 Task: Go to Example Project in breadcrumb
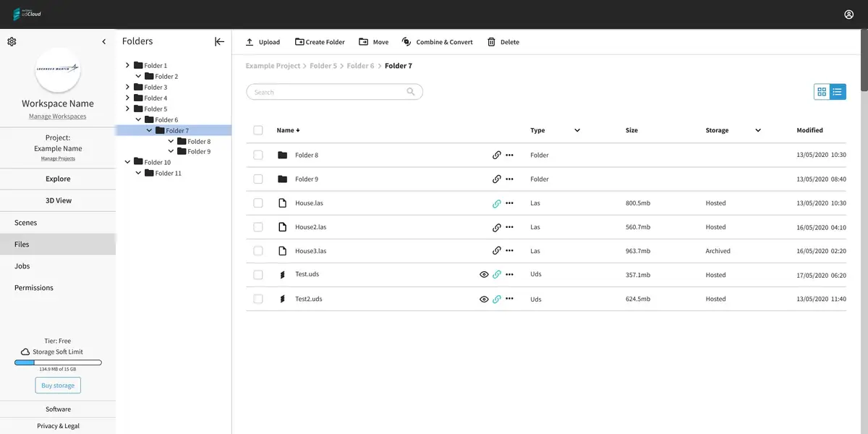tap(273, 66)
